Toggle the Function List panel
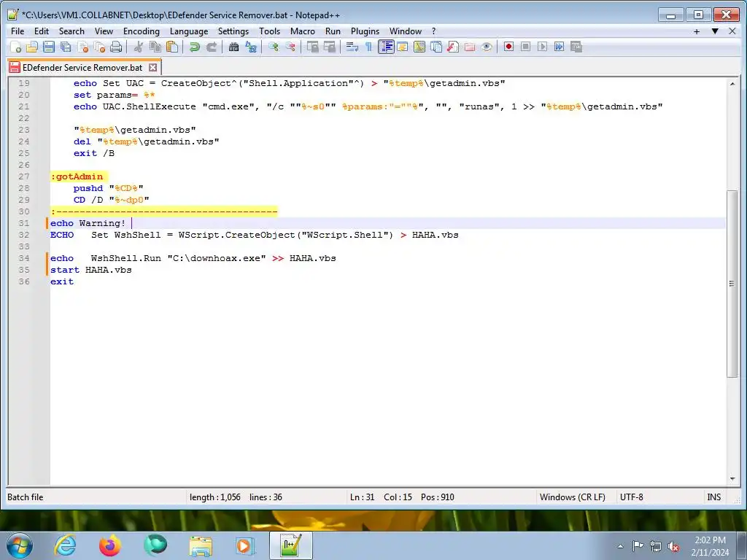747x560 pixels. tap(452, 47)
